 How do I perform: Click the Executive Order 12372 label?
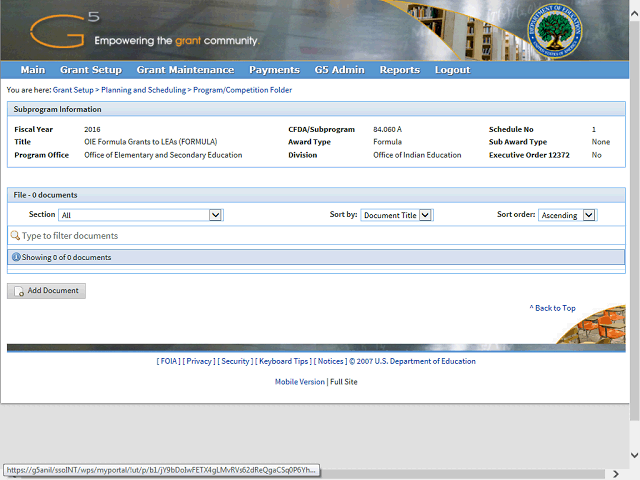[x=529, y=155]
